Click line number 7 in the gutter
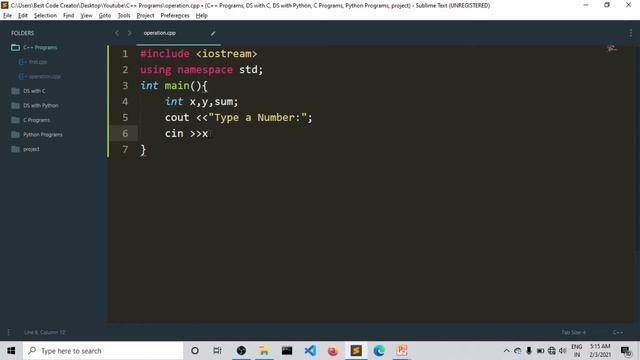 coord(125,150)
